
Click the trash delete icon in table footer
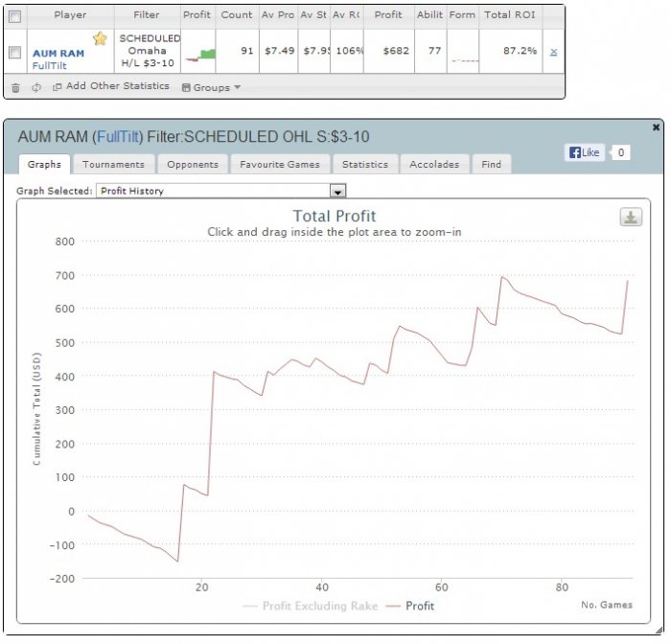16,88
